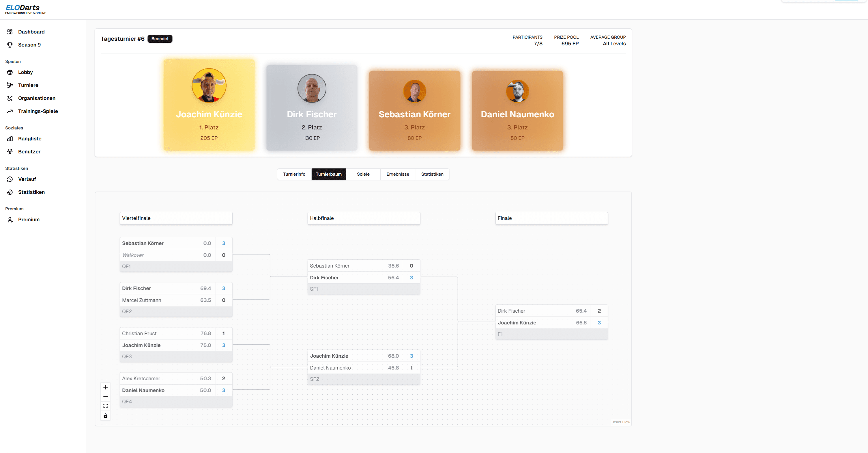
Task: Click the Lobby globe icon
Action: [x=10, y=72]
